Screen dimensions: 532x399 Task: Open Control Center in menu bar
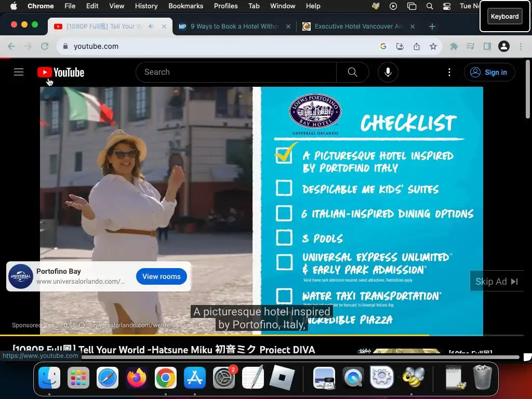pos(446,6)
